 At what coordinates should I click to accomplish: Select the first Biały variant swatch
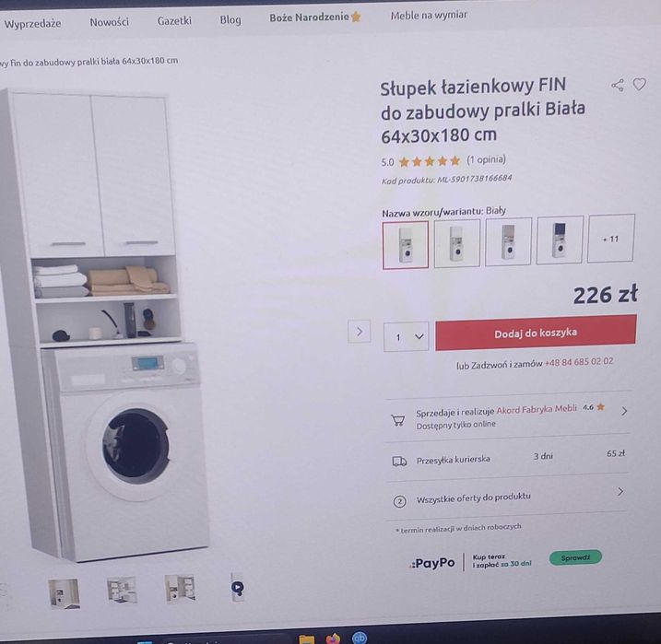coord(405,245)
